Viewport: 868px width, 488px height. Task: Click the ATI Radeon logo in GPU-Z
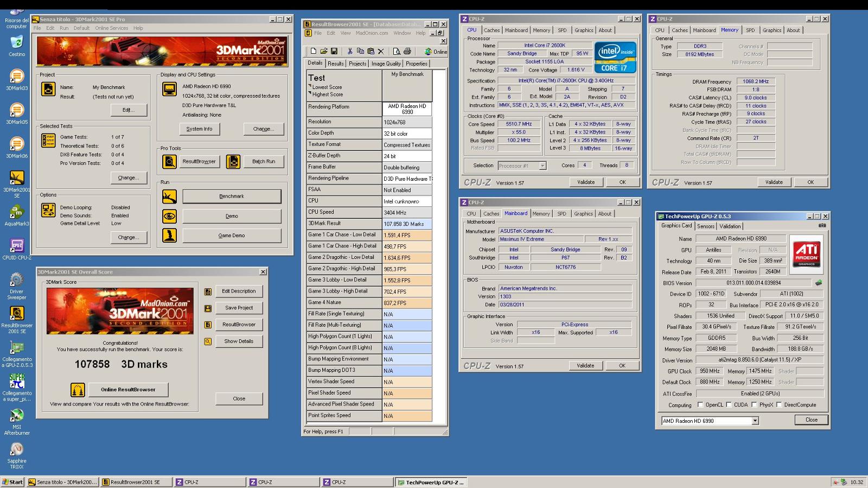pyautogui.click(x=806, y=255)
